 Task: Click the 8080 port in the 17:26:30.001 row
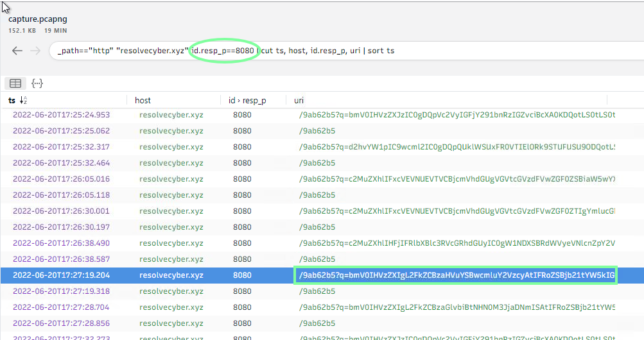242,211
